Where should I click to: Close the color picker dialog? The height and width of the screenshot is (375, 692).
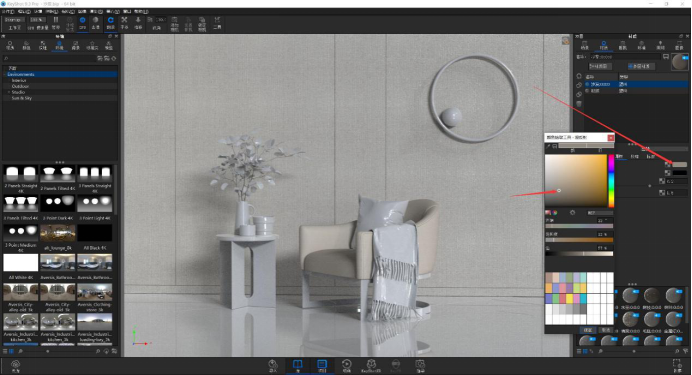(x=611, y=138)
